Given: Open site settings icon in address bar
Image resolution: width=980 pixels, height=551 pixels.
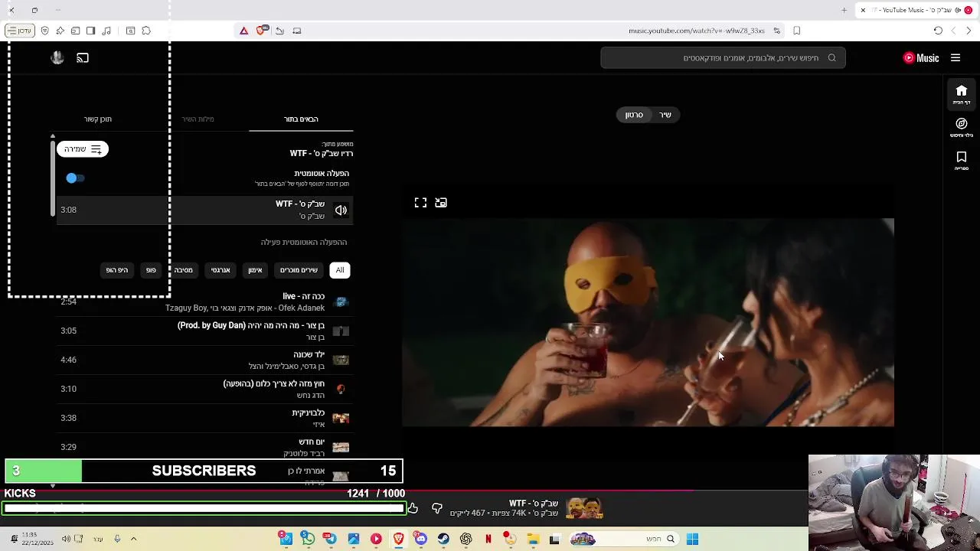Looking at the screenshot, I should pos(776,31).
